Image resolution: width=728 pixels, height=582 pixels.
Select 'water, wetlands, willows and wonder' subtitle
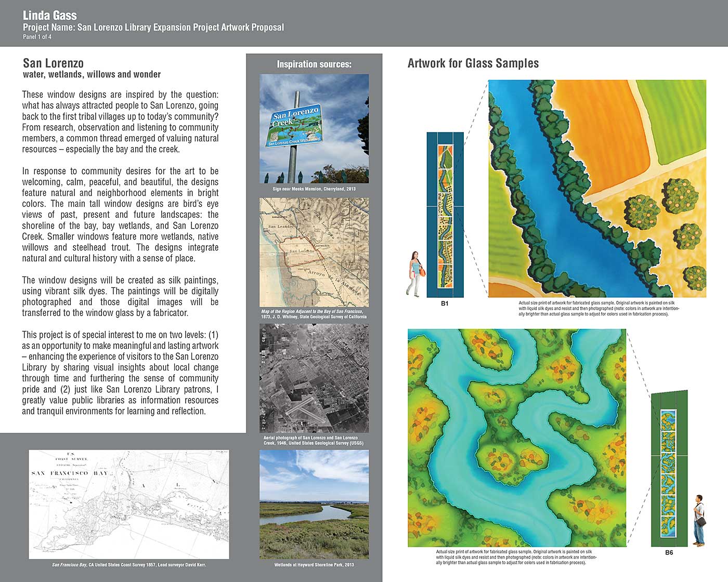92,74
